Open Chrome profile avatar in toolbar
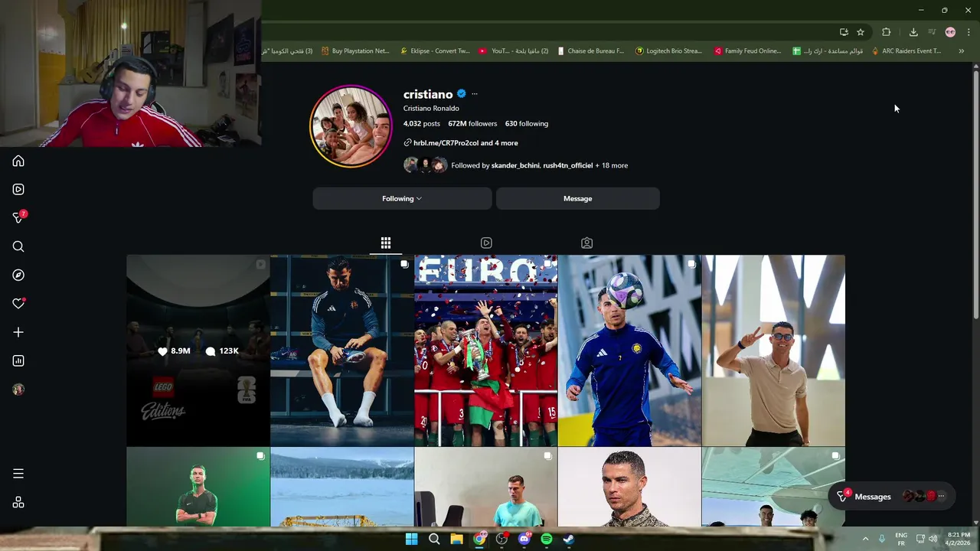The width and height of the screenshot is (980, 551). pos(950,32)
